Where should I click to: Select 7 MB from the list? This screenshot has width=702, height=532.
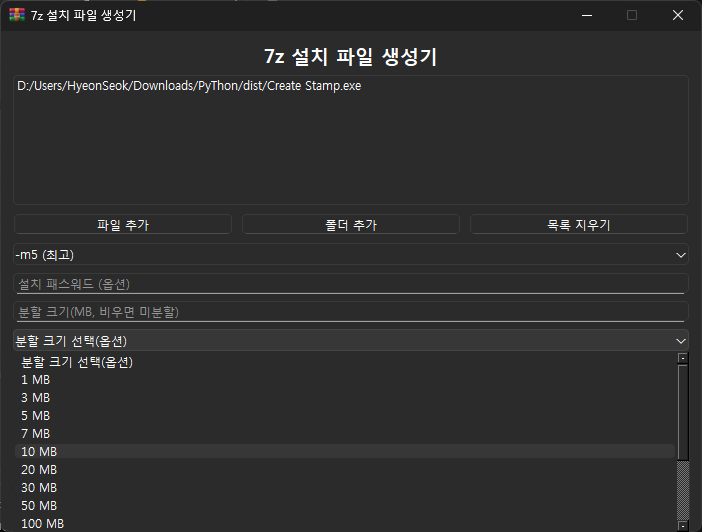(x=345, y=433)
